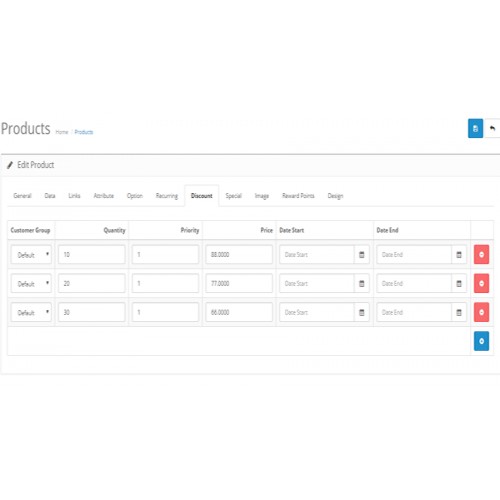Focus the price field showing 88.0000
The height and width of the screenshot is (500, 500).
239,255
